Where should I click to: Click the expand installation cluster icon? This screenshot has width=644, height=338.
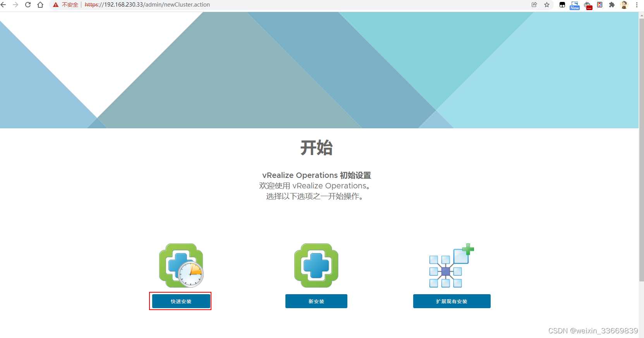tap(452, 266)
